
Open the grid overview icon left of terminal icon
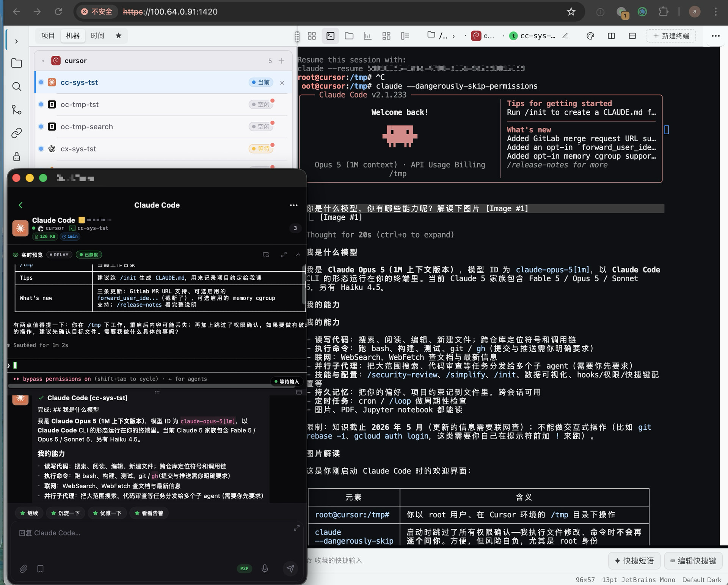pos(312,36)
